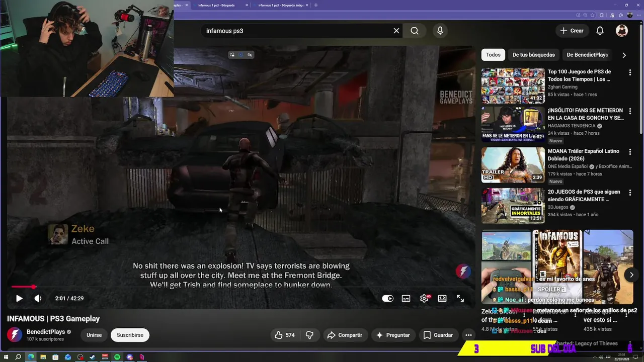The image size is (644, 362).
Task: Open the Crear menu button
Action: [572, 31]
